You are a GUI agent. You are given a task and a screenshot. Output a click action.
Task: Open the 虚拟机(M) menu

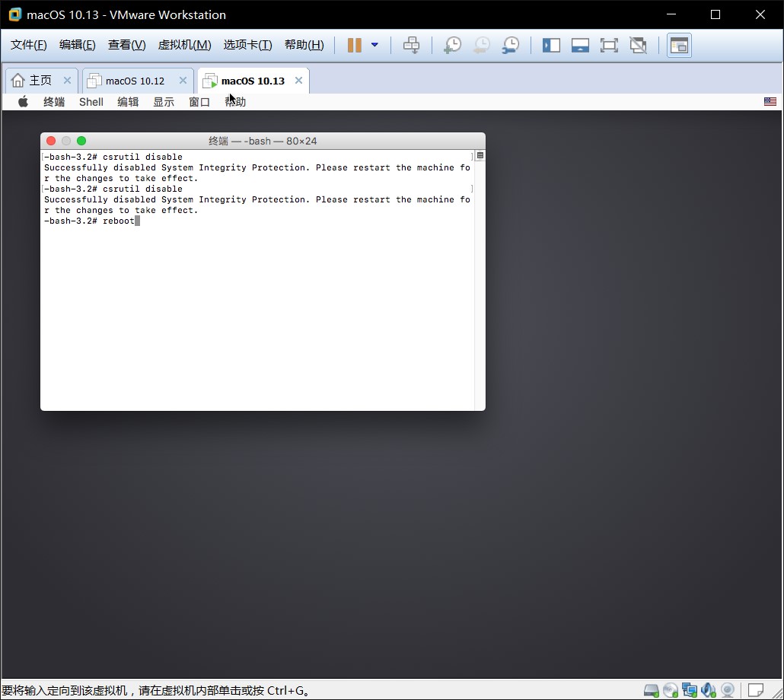pos(184,45)
